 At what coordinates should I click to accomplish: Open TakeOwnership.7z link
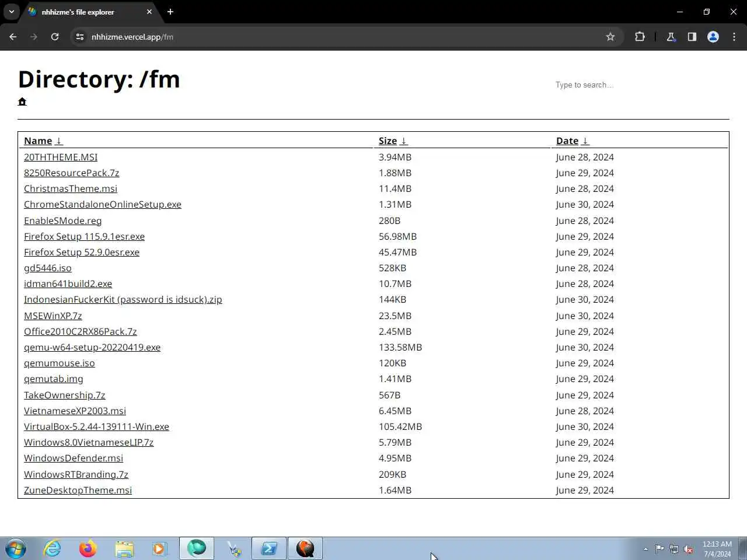point(65,395)
